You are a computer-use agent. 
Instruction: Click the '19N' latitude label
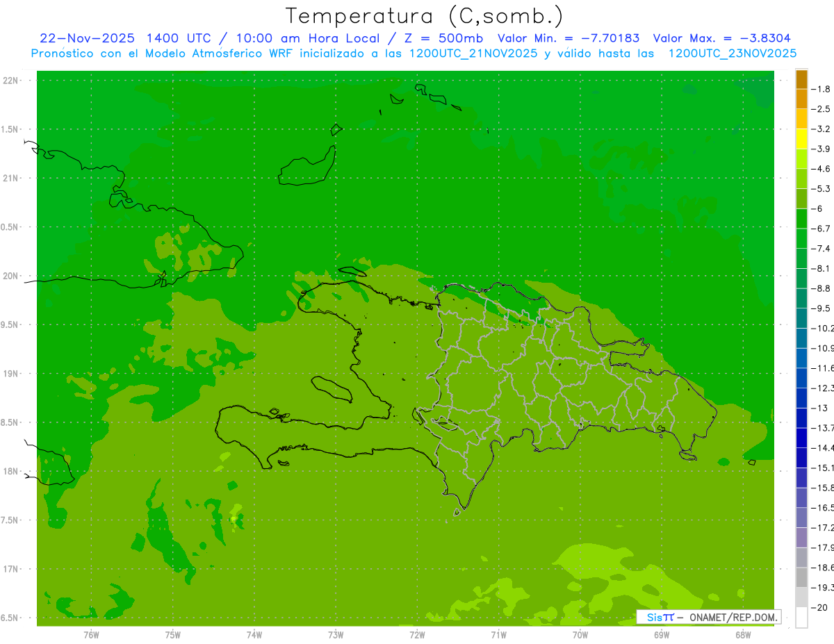(11, 374)
